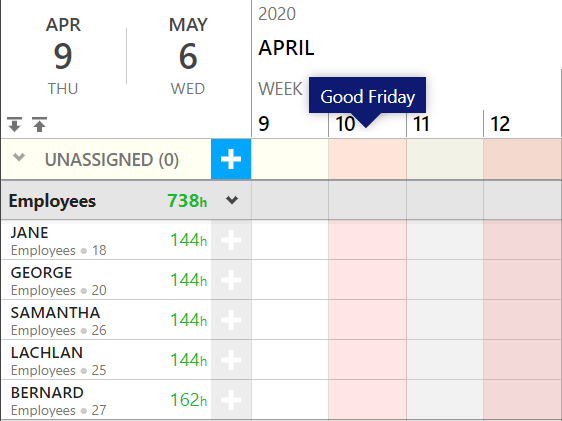Open the MAY 6 end date picker
This screenshot has height=421, width=562.
tap(188, 56)
